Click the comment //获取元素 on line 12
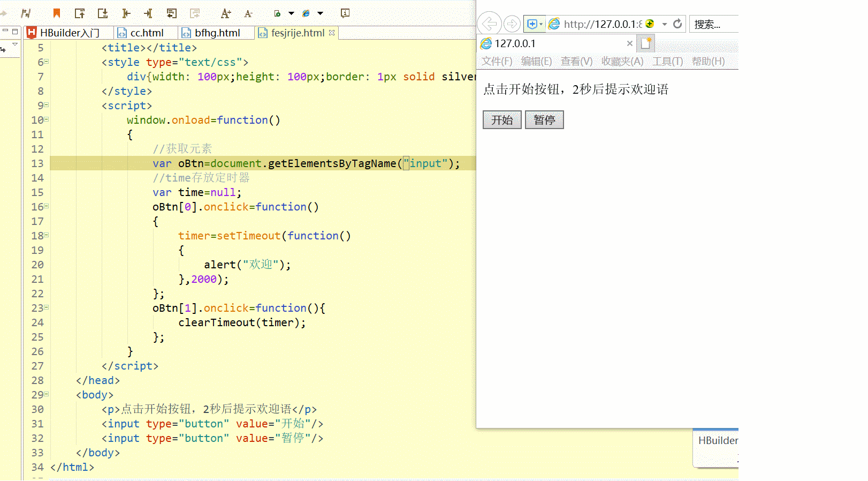 [182, 149]
